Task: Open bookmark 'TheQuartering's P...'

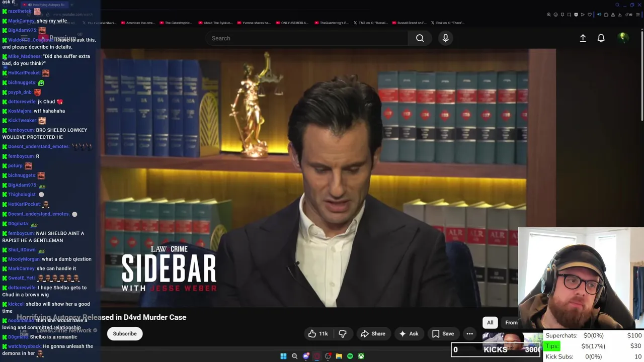Action: tap(331, 23)
